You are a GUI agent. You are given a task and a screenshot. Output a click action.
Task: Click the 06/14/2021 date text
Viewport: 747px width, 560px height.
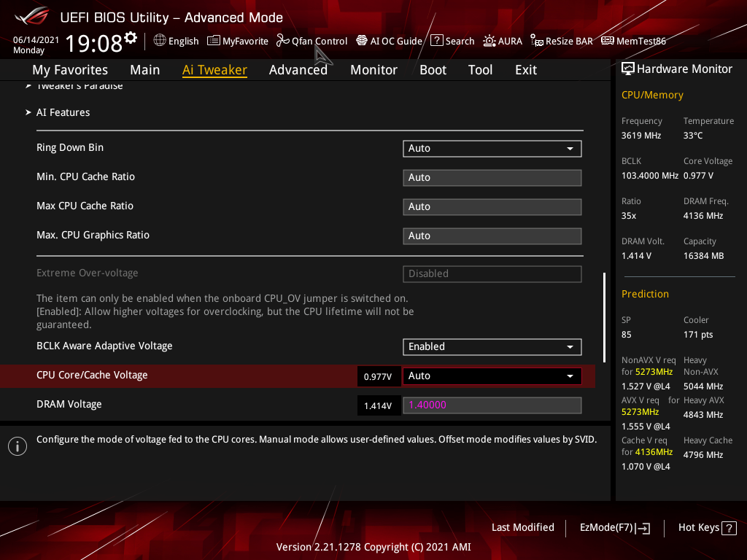click(x=36, y=40)
